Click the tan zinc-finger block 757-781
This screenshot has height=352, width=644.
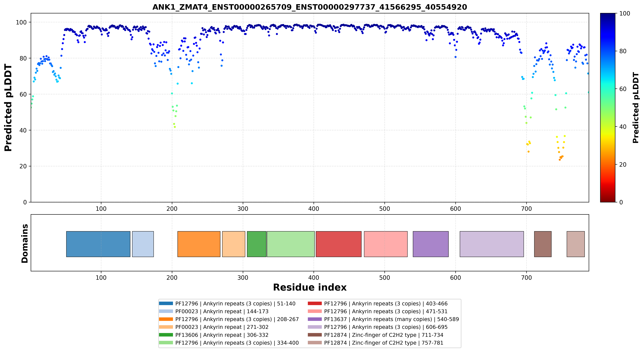tap(576, 244)
